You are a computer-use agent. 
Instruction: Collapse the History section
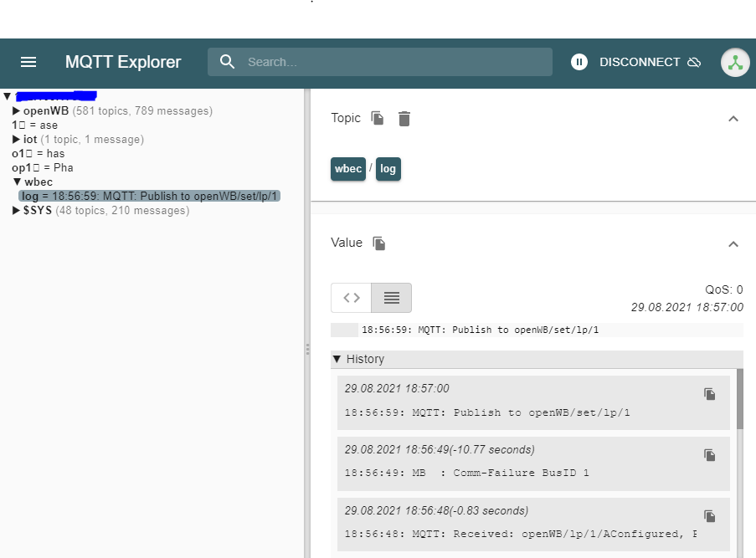337,359
